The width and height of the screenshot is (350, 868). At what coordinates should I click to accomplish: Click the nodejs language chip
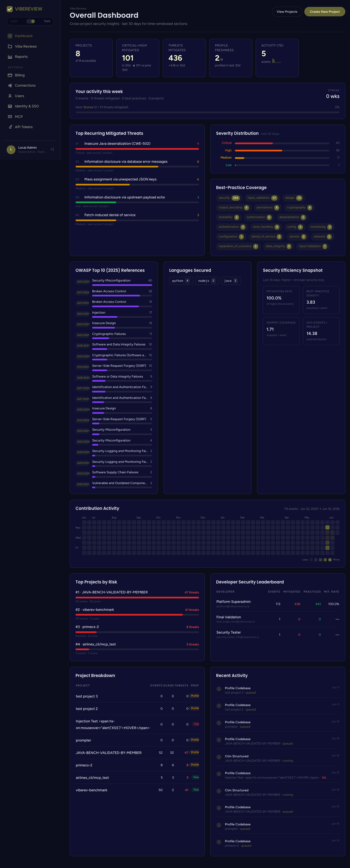207,281
